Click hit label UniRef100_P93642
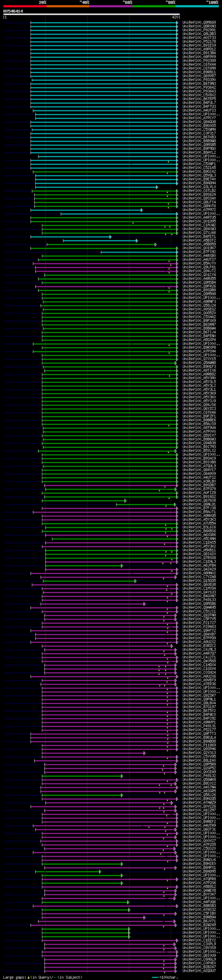The image size is (222, 980). pyautogui.click(x=199, y=88)
